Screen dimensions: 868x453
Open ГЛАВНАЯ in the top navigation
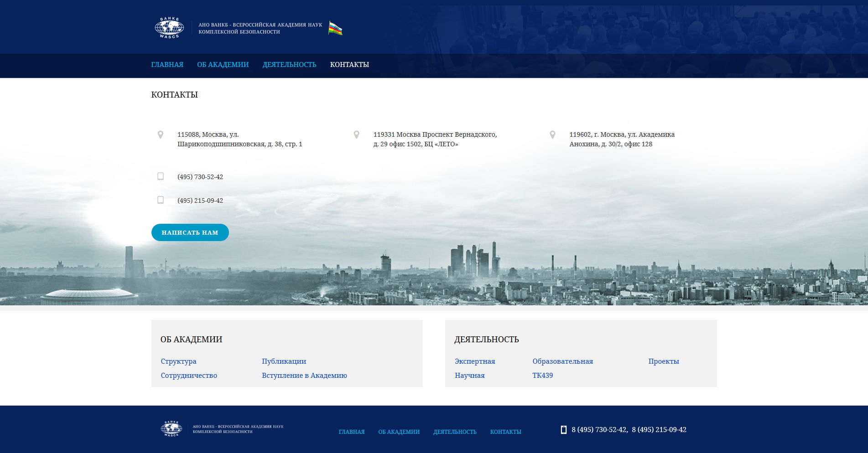coord(167,65)
